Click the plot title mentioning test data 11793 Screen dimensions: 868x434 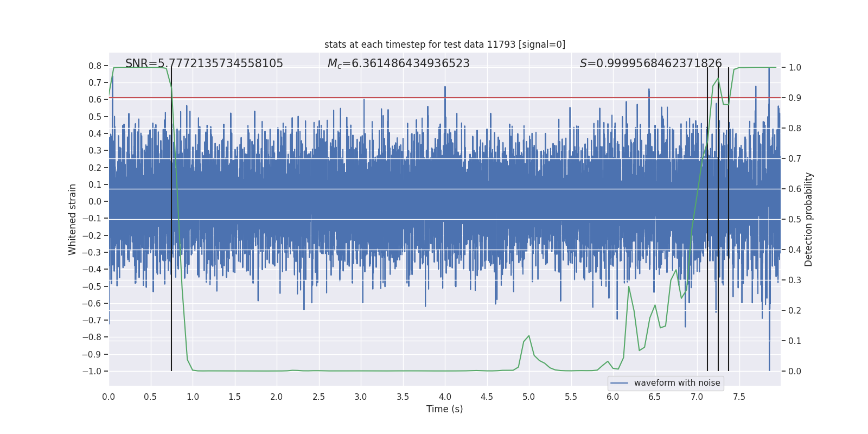pyautogui.click(x=445, y=44)
